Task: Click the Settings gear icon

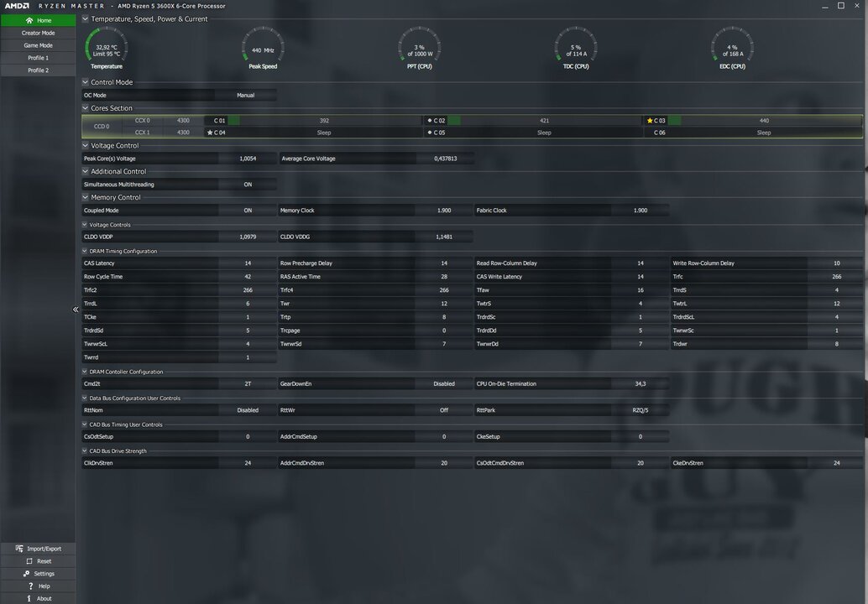Action: [x=26, y=574]
